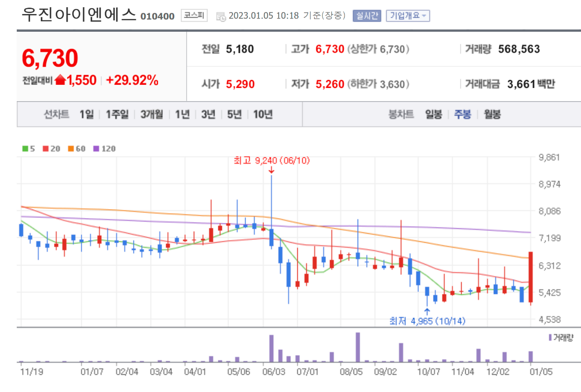The height and width of the screenshot is (392, 581).
Task: Switch to 주봉 candlestick chart
Action: (x=463, y=114)
